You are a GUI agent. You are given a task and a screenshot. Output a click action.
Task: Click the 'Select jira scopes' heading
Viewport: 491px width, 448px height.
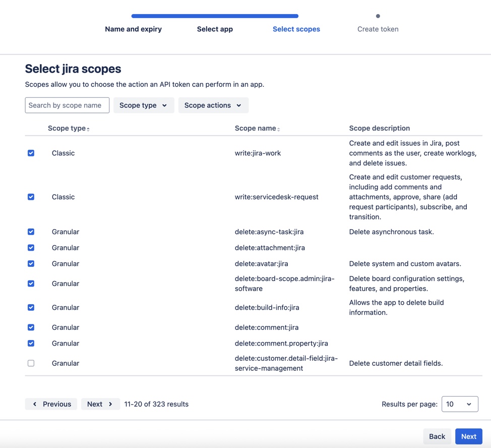[73, 69]
